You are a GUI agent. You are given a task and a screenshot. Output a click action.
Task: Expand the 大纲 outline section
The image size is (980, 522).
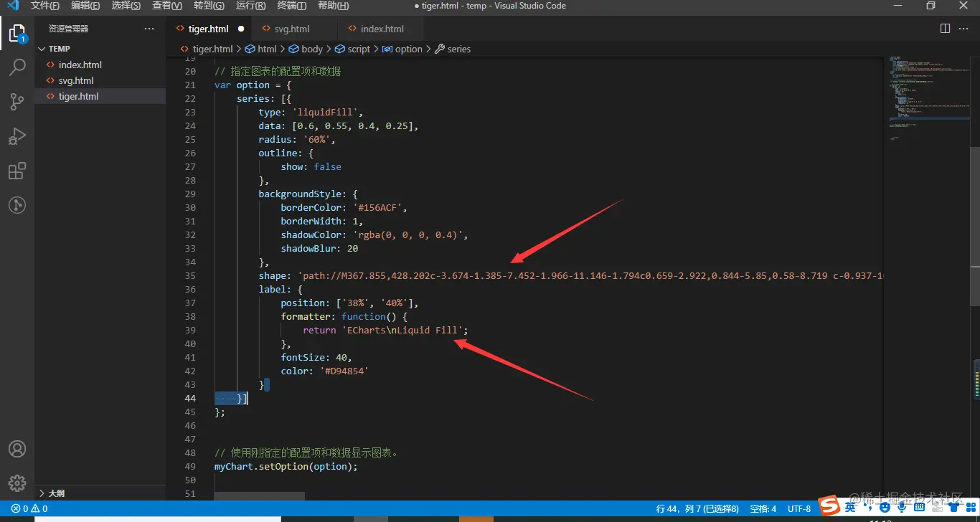coord(100,493)
